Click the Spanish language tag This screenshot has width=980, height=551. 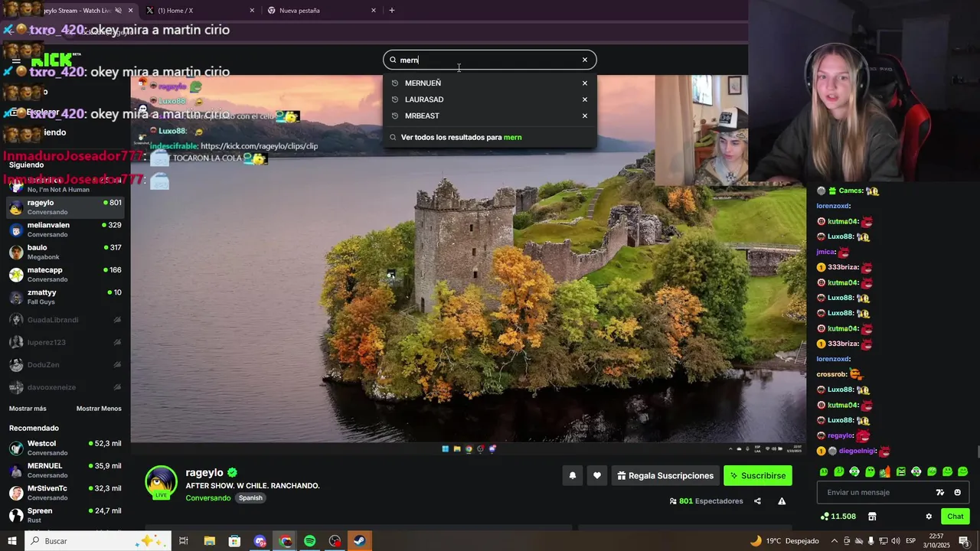coord(250,498)
